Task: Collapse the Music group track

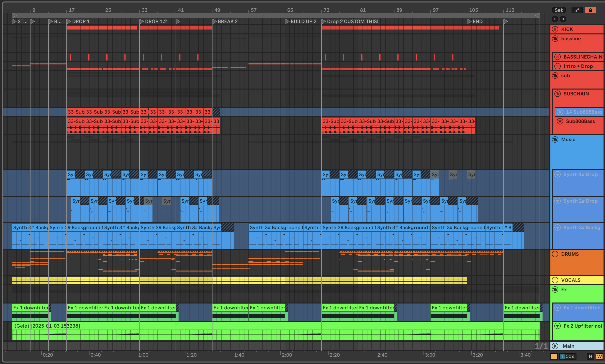Action: [555, 139]
